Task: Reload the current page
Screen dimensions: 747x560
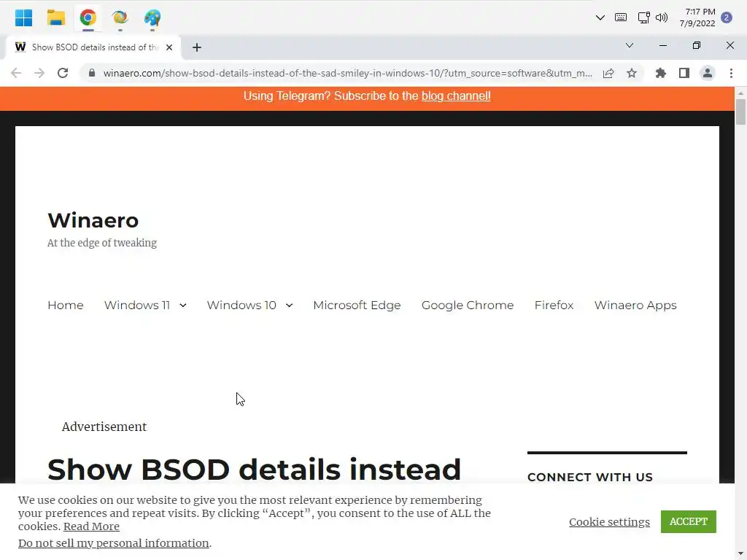Action: (x=63, y=73)
